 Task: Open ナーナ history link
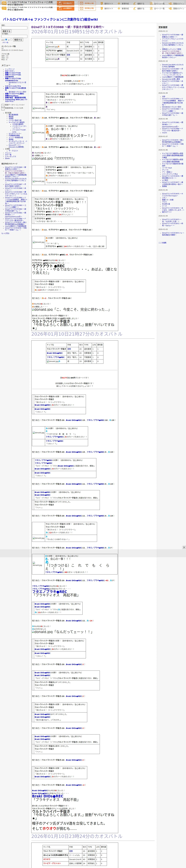pyautogui.click(x=164, y=206)
